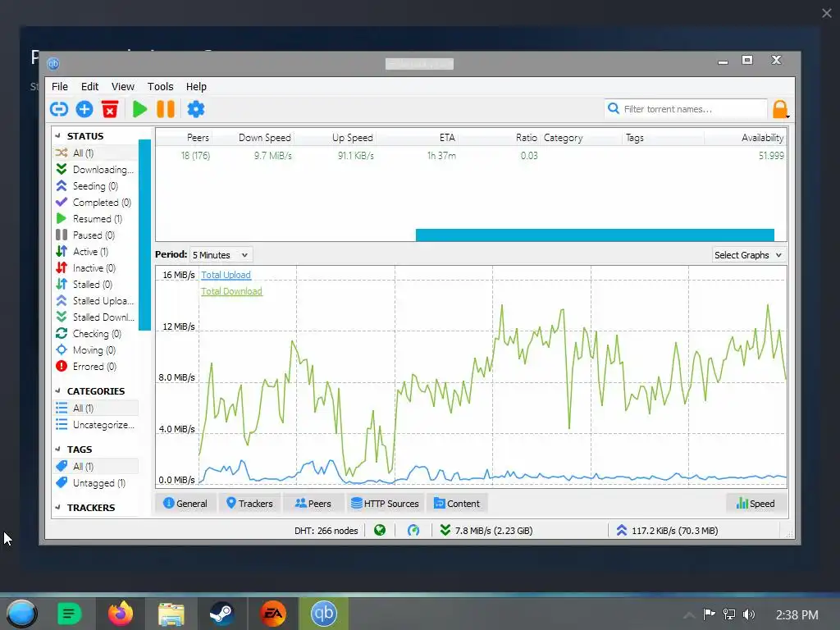
Task: Click the DHT: 266 nodes status text
Action: click(326, 531)
